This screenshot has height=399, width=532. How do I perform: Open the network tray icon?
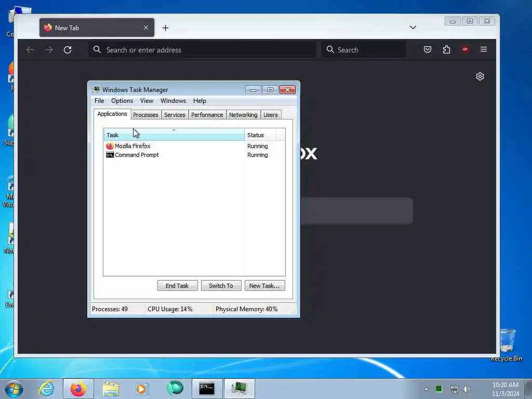pyautogui.click(x=454, y=389)
